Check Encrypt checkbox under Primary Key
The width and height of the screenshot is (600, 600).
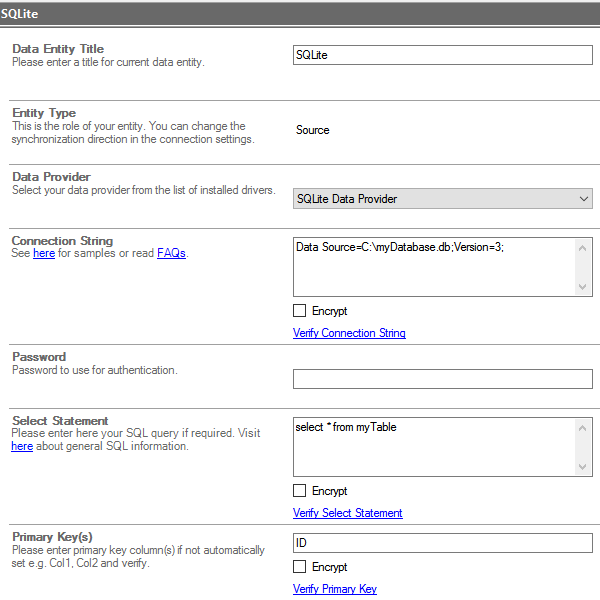click(300, 567)
